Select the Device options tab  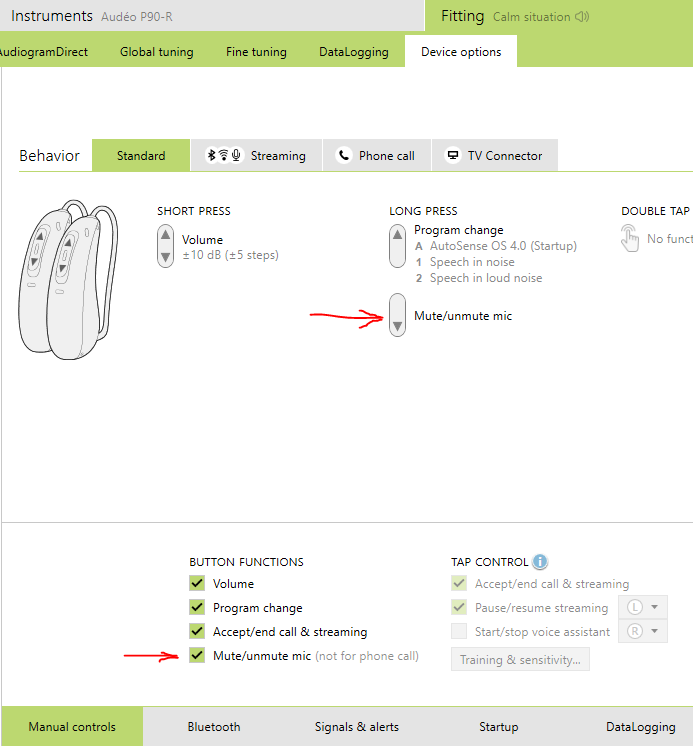(461, 51)
